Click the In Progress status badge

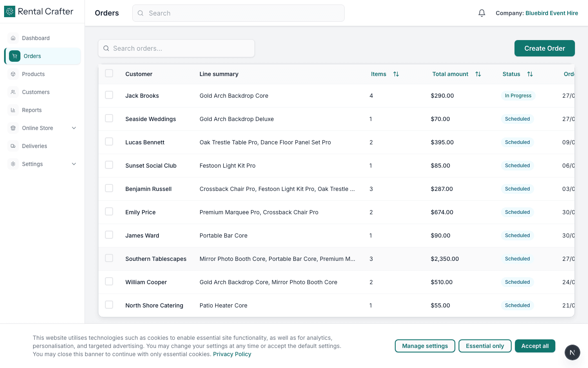[x=518, y=96]
